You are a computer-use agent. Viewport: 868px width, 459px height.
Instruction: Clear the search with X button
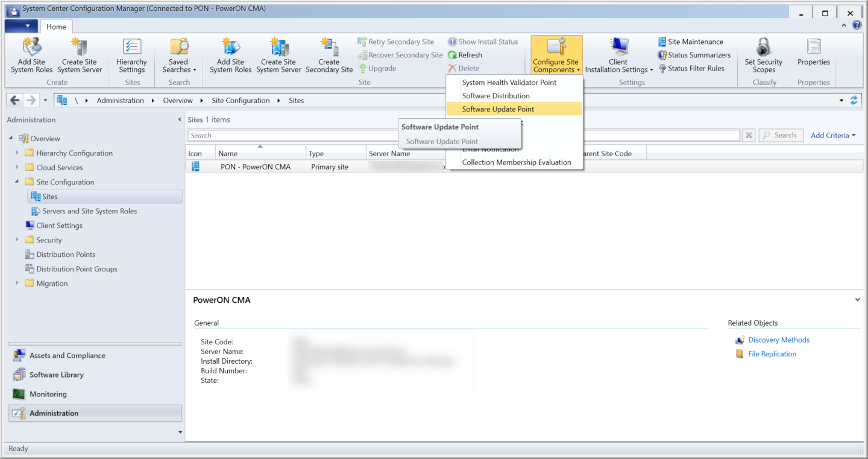[x=749, y=136]
